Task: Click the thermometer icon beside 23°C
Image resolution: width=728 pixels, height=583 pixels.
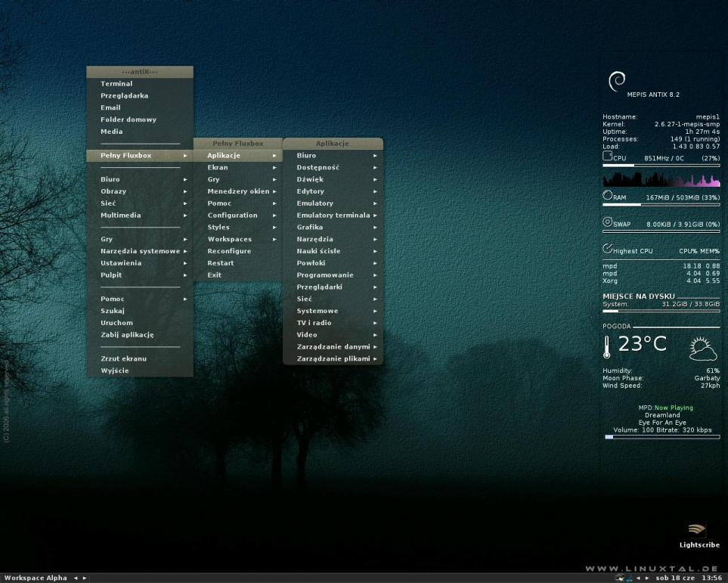Action: 607,346
